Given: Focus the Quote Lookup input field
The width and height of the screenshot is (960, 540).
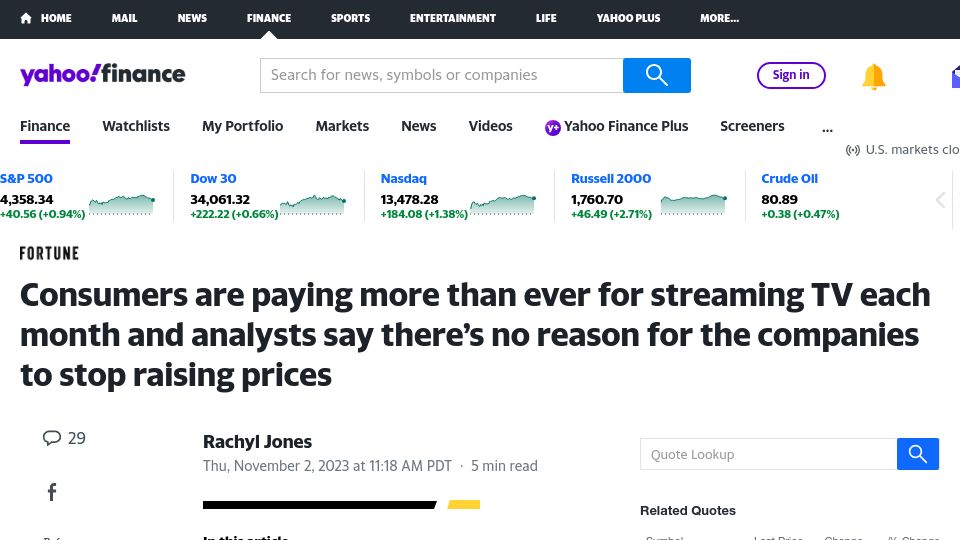Looking at the screenshot, I should click(768, 454).
